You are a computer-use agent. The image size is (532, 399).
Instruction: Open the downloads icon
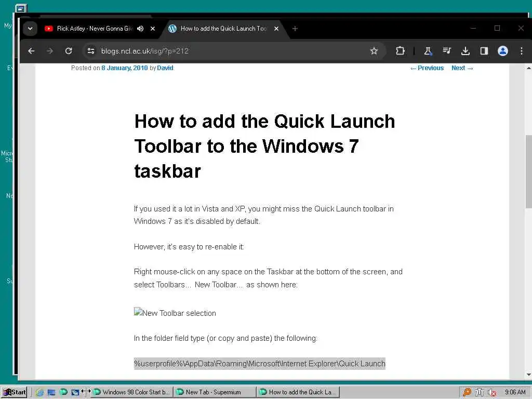tap(465, 51)
